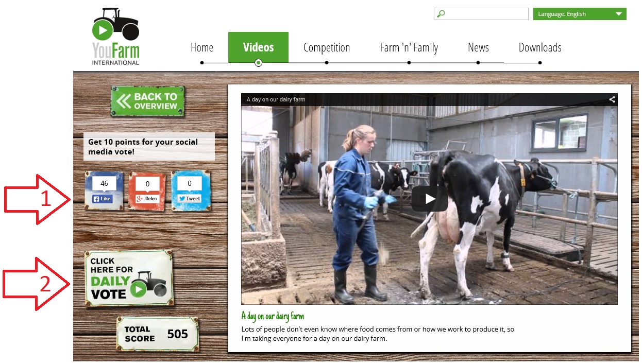The height and width of the screenshot is (364, 642).
Task: Expand language list using white arrow
Action: pos(619,14)
